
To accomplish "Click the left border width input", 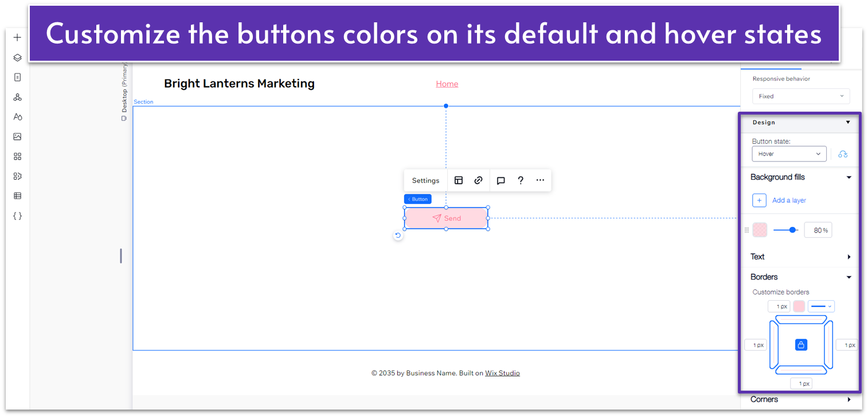I will click(756, 345).
